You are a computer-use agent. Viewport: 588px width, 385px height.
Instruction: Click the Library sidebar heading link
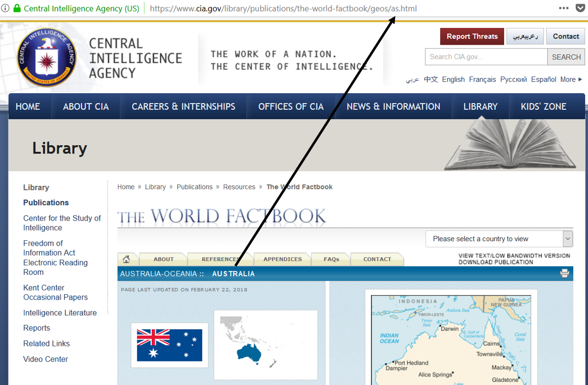[36, 187]
